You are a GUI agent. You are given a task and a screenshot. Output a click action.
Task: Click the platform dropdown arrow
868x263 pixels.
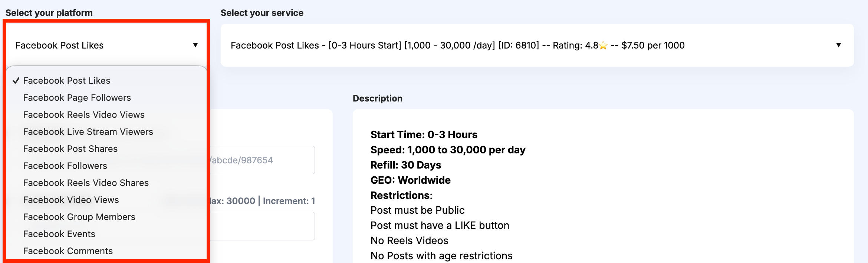tap(195, 45)
